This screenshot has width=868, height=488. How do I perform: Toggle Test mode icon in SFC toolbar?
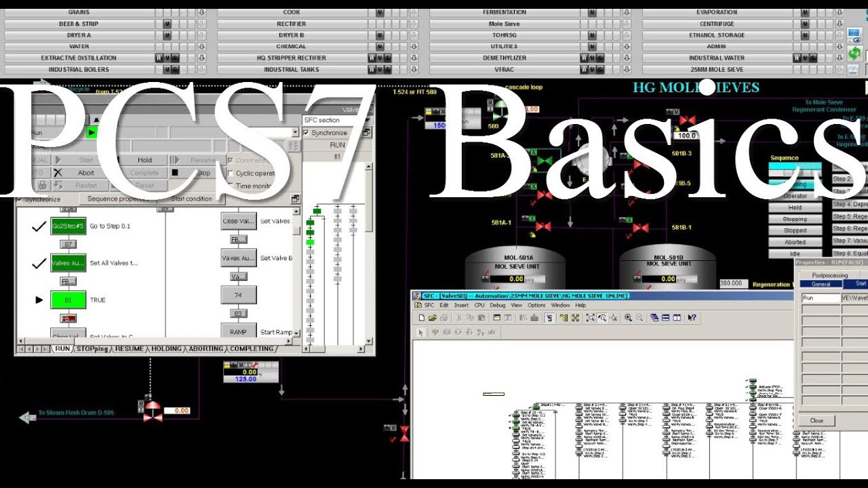[549, 317]
